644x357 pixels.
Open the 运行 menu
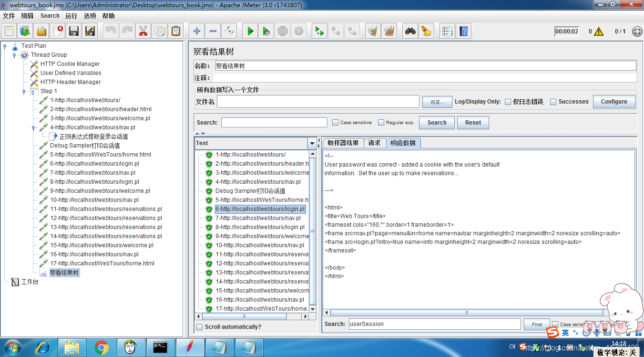(71, 16)
